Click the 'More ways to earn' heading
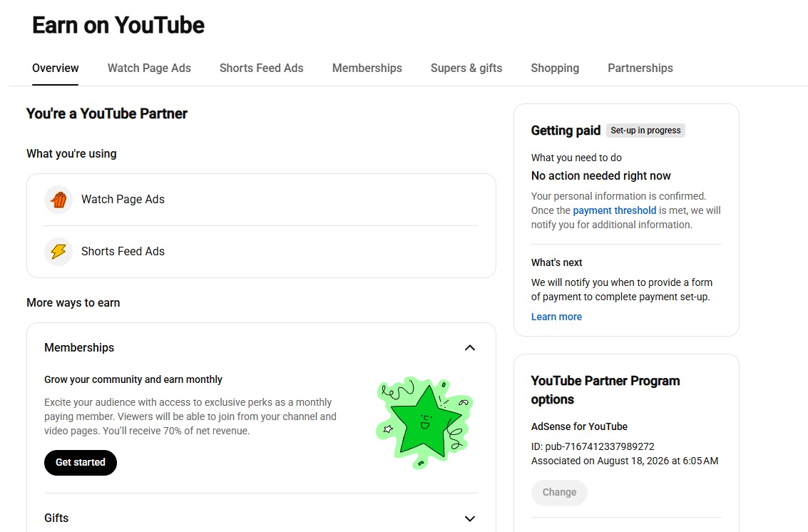Viewport: 808px width, 532px height. coord(73,302)
